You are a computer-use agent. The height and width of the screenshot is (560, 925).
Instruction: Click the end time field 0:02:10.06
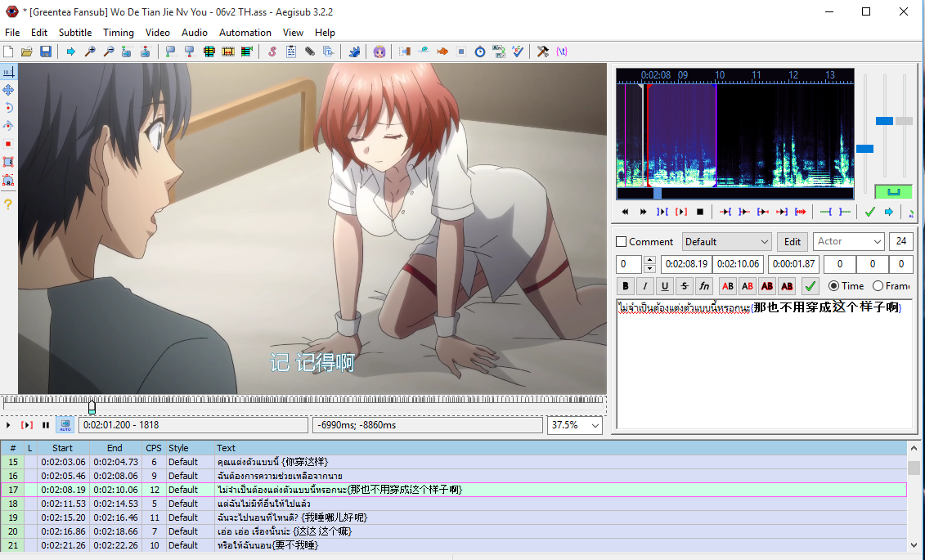coord(738,264)
